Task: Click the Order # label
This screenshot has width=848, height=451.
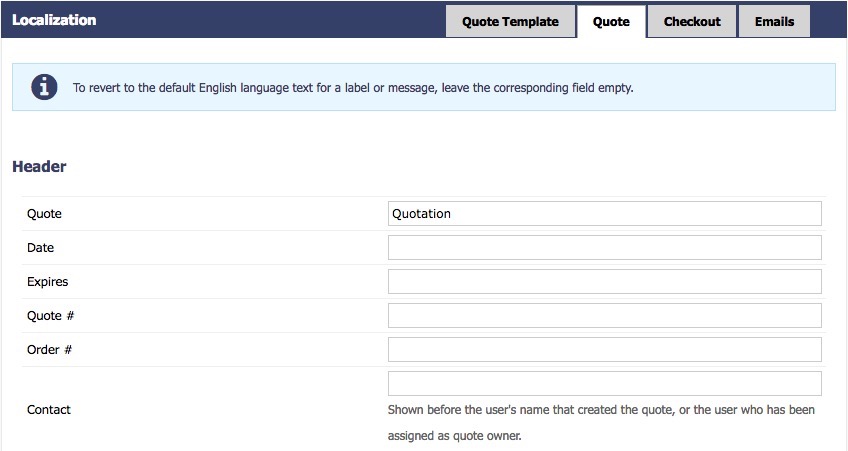Action: pyautogui.click(x=49, y=350)
